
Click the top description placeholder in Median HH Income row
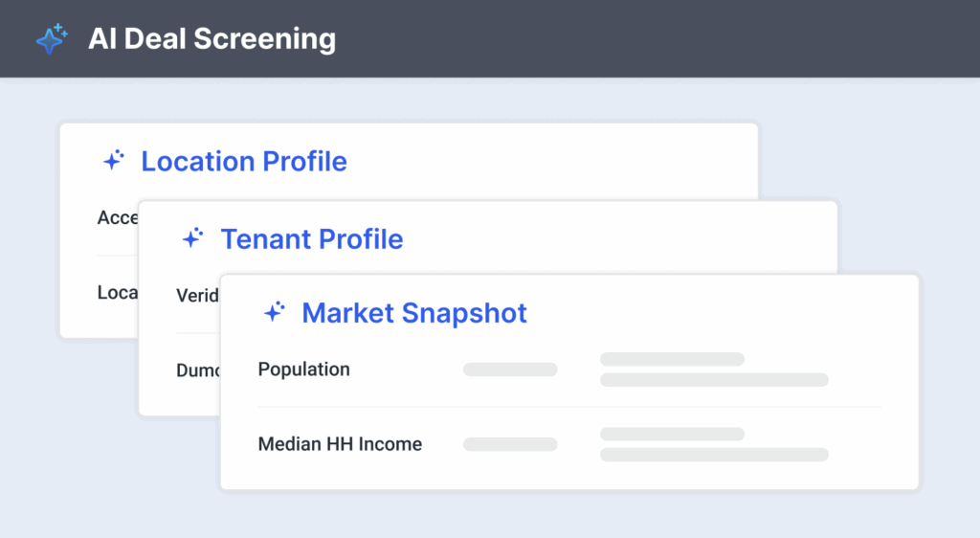pos(672,434)
